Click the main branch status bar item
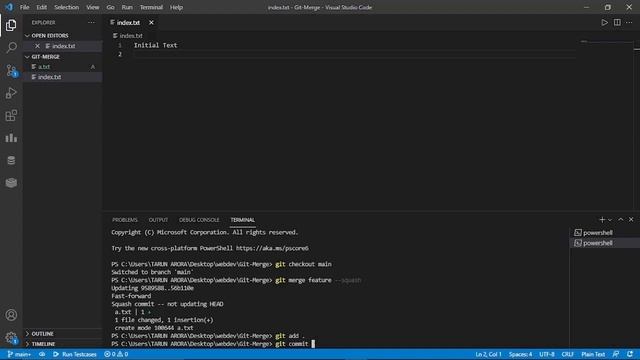The image size is (640, 360). click(19, 354)
